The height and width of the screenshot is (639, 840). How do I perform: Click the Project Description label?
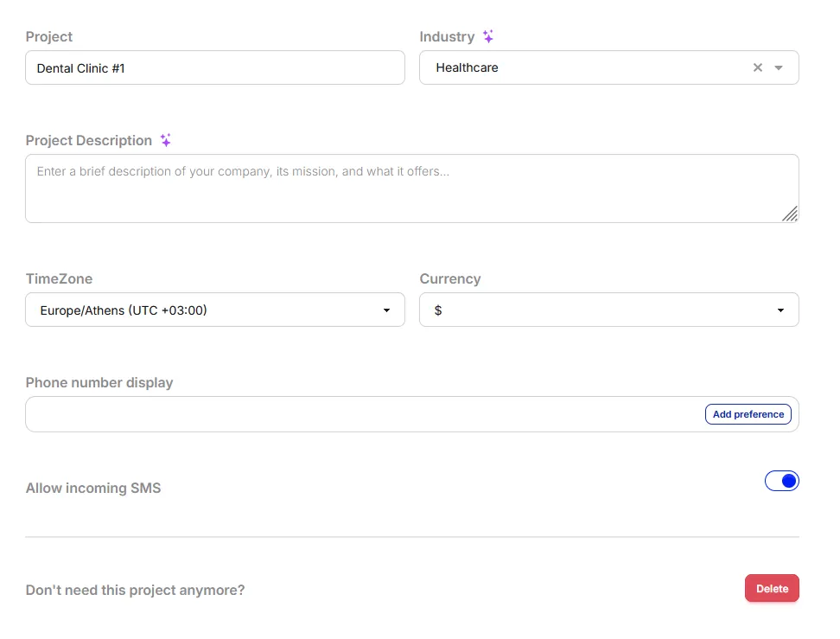point(89,140)
